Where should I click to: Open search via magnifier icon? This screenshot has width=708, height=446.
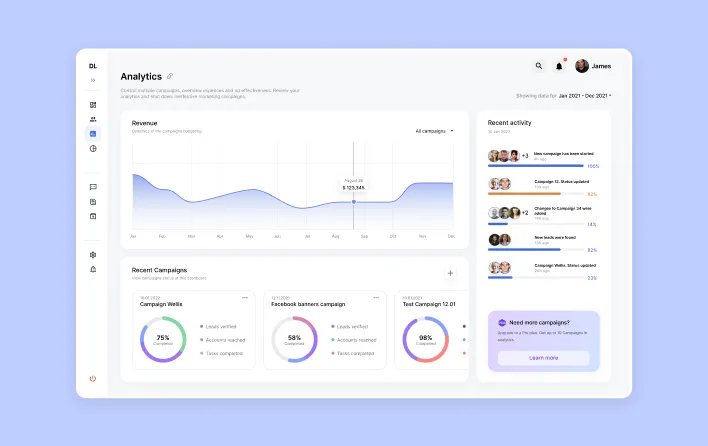click(x=539, y=66)
